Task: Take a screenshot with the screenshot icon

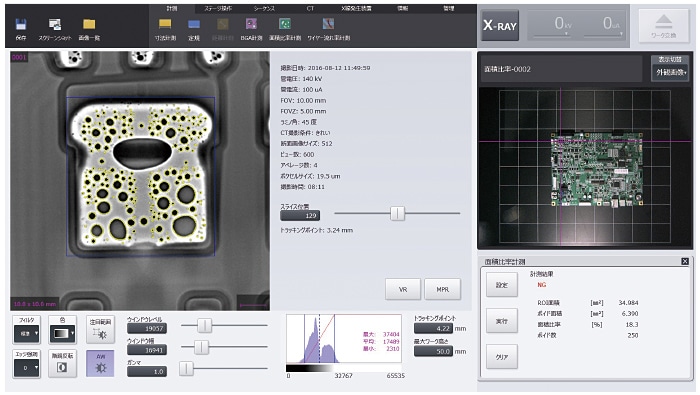Action: [x=55, y=25]
